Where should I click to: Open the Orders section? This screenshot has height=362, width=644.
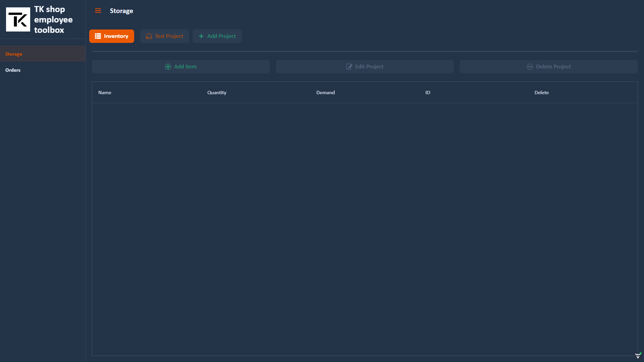[13, 70]
